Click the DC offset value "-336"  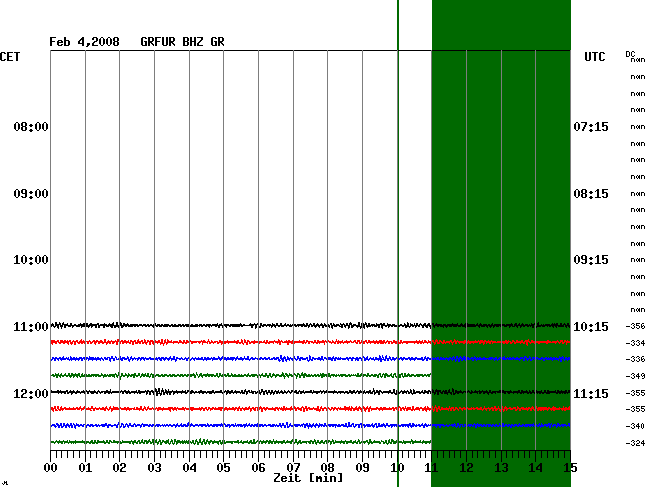coord(635,359)
